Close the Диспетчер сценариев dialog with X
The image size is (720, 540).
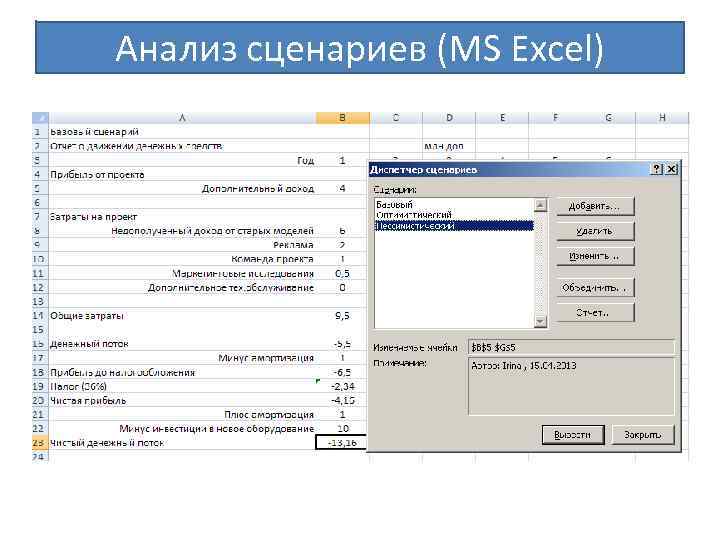tap(671, 169)
